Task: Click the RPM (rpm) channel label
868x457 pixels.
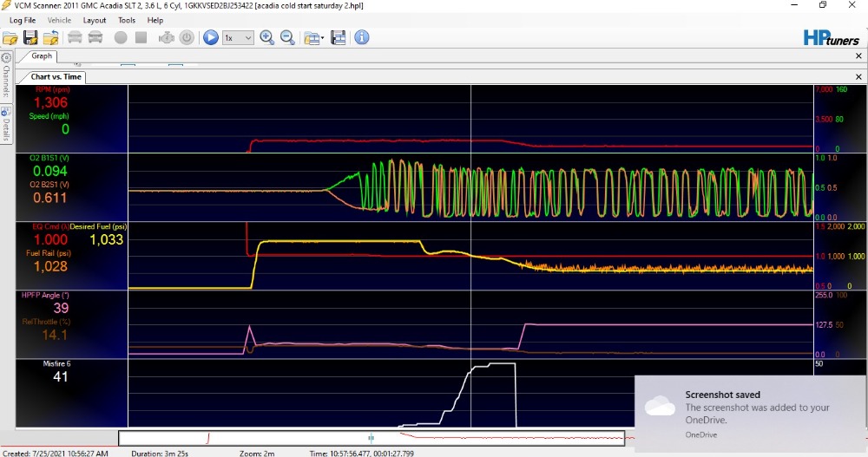Action: 53,89
